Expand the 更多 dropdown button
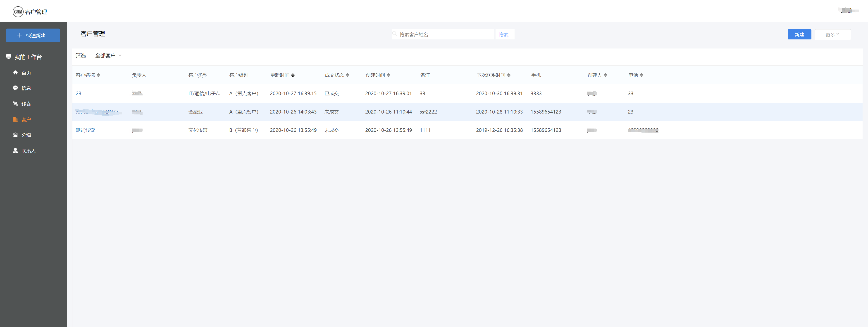The height and width of the screenshot is (327, 868). (832, 34)
